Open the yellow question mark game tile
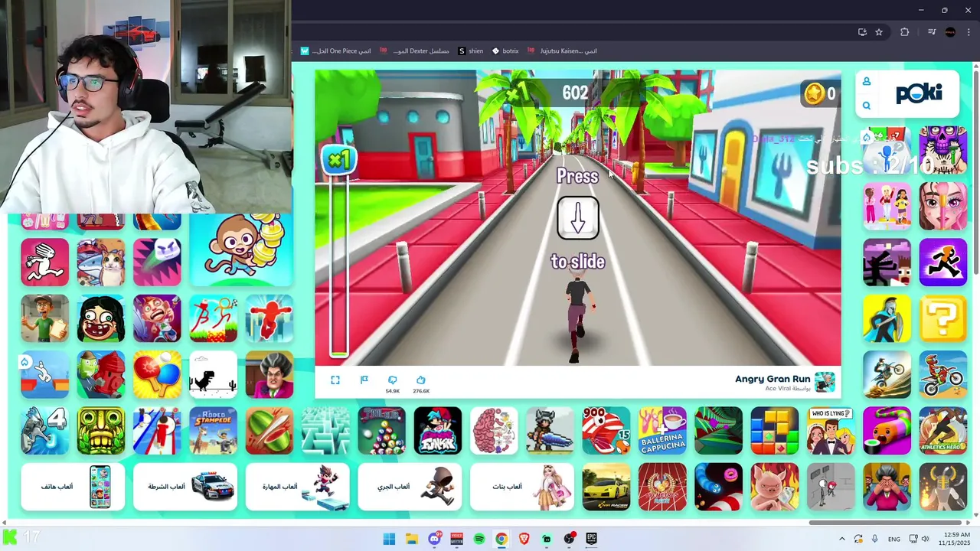Viewport: 980px width, 551px height. (943, 318)
